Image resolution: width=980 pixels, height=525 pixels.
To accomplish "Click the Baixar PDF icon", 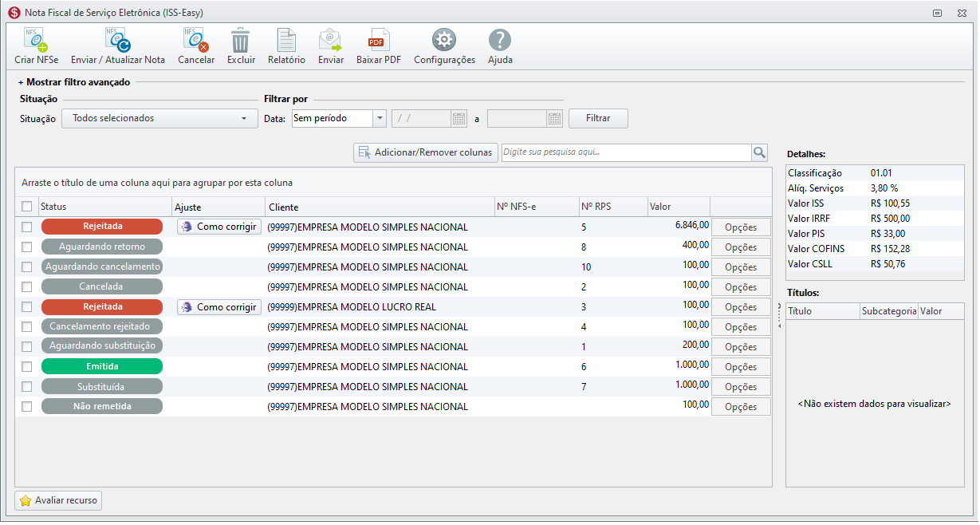I will [x=378, y=40].
